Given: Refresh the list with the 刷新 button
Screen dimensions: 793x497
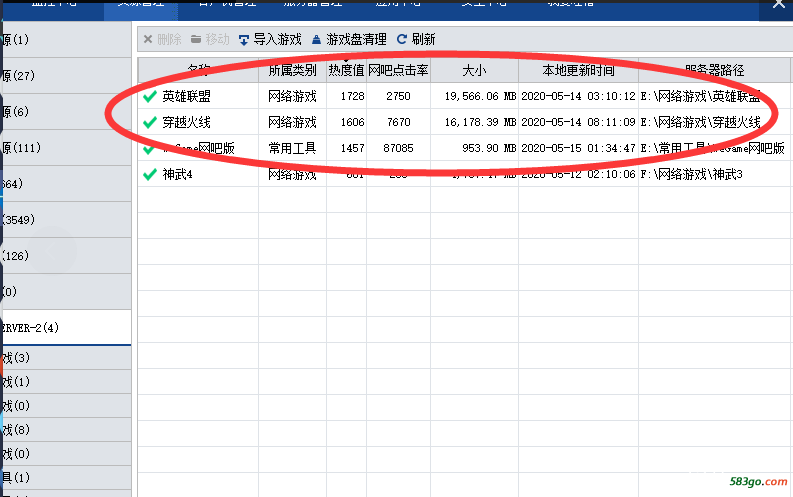Looking at the screenshot, I should tap(416, 39).
